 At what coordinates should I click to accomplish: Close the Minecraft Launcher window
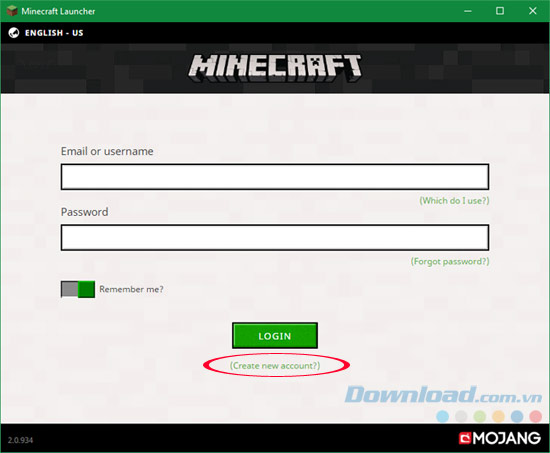[532, 11]
